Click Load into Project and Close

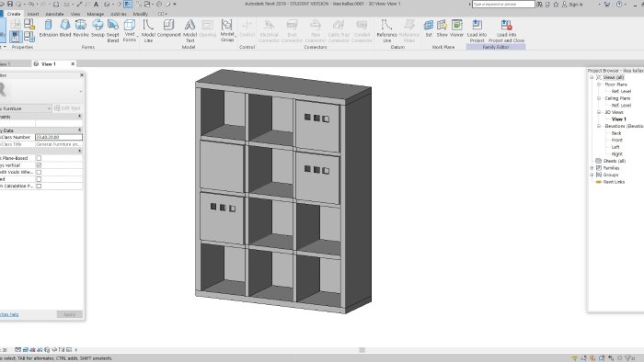point(506,30)
